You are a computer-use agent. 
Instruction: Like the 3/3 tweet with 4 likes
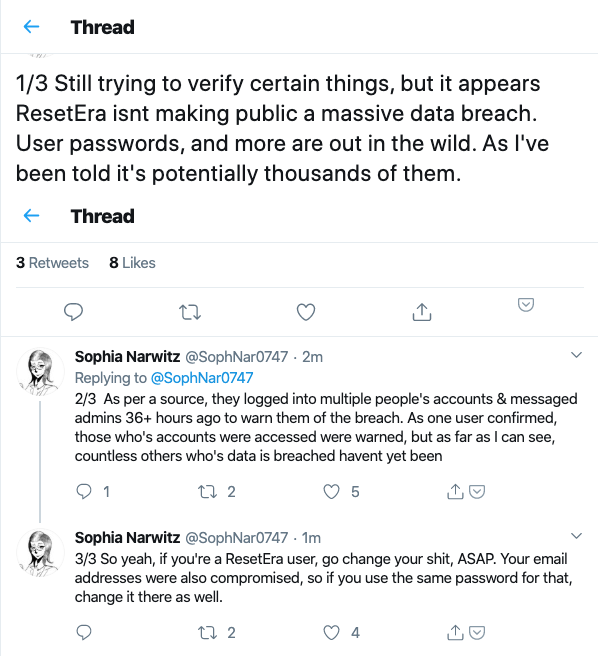tap(331, 633)
